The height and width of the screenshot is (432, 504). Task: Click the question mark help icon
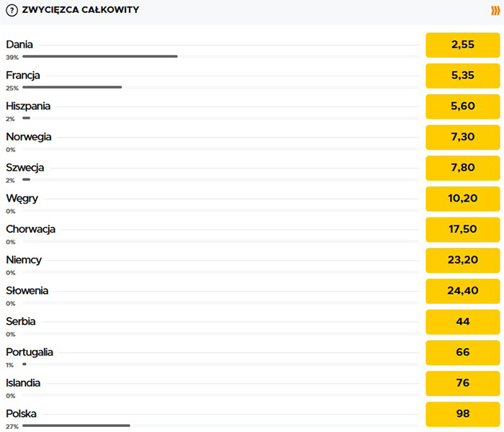pyautogui.click(x=12, y=10)
